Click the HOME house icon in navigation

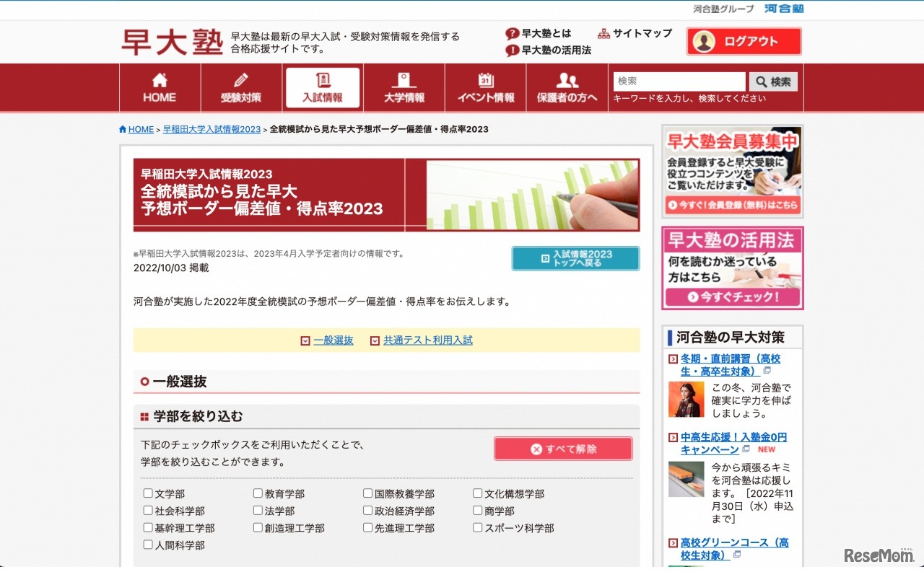click(159, 78)
